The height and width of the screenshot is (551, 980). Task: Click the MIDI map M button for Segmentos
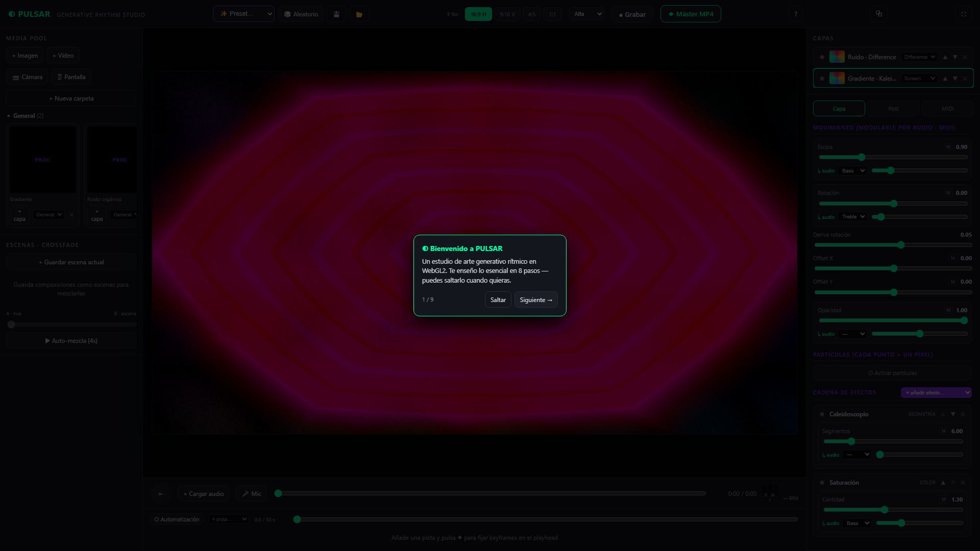(x=944, y=431)
